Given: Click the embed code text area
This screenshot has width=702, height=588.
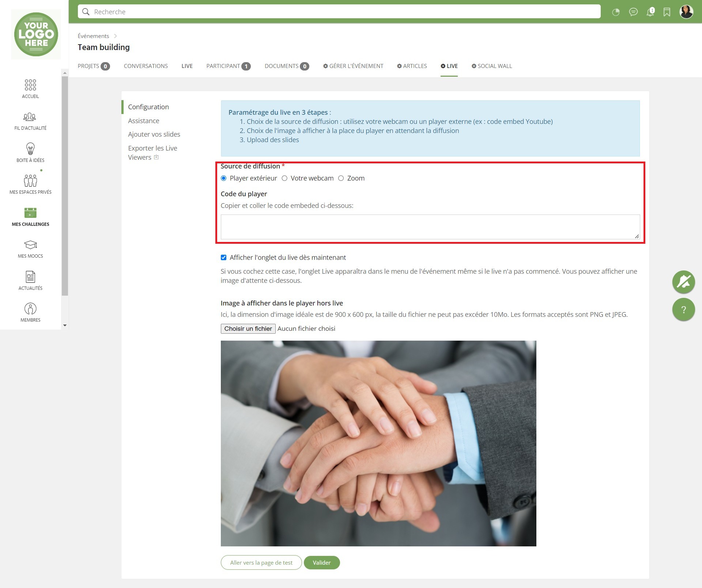Looking at the screenshot, I should click(430, 227).
